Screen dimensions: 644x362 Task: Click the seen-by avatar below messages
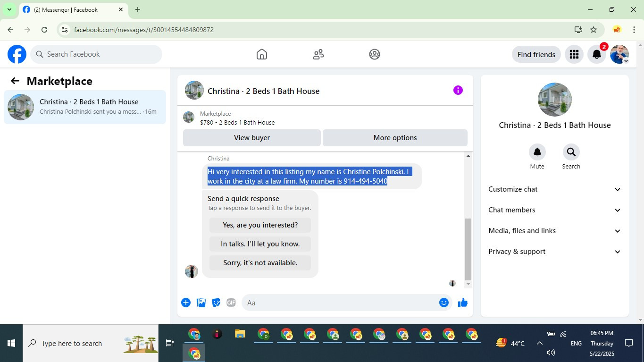click(x=452, y=283)
